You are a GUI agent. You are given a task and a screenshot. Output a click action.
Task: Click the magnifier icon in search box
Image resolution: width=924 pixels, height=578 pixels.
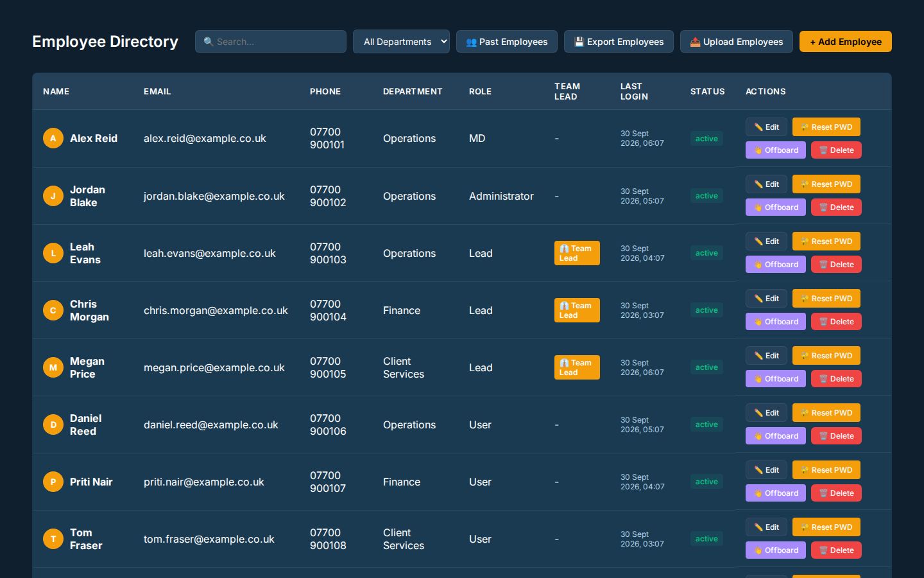pos(209,42)
